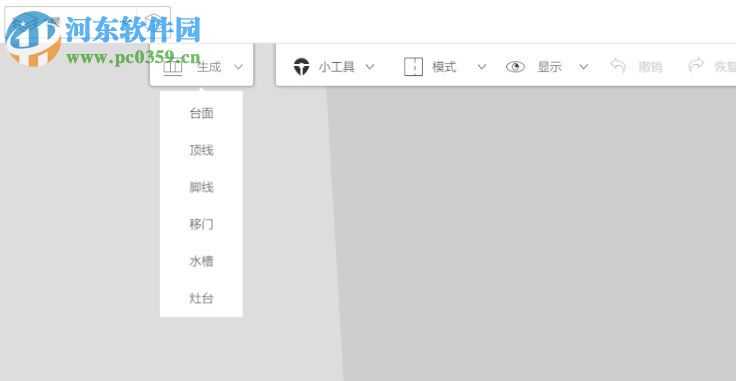Open the 显示 toolbar label
Screen dimensions: 736x381
[550, 67]
